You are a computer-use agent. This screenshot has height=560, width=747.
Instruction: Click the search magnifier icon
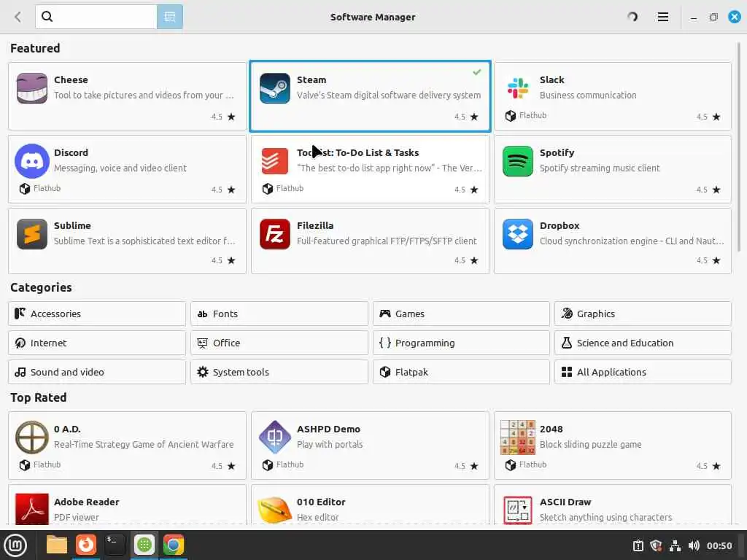tap(47, 17)
